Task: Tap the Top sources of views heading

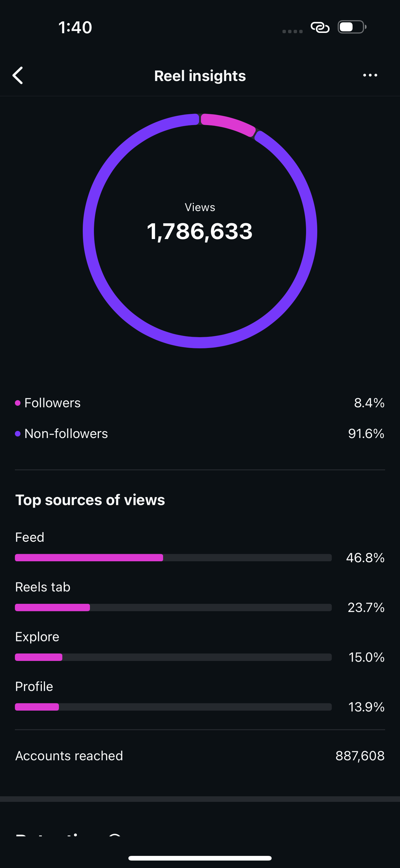Action: tap(90, 500)
